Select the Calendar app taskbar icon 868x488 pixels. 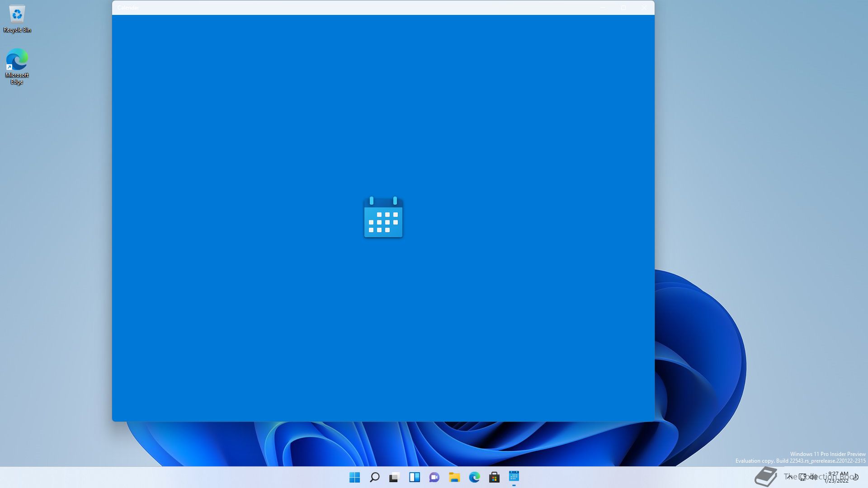tap(514, 477)
